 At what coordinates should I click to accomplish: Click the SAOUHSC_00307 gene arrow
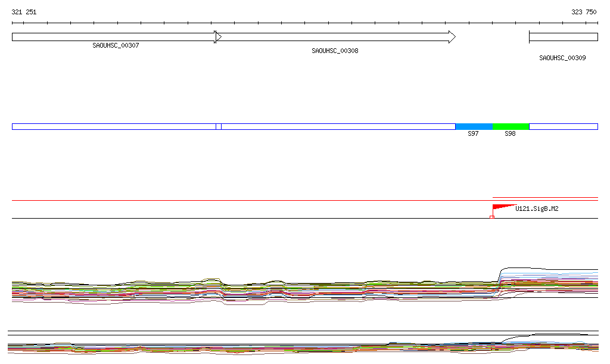(113, 37)
